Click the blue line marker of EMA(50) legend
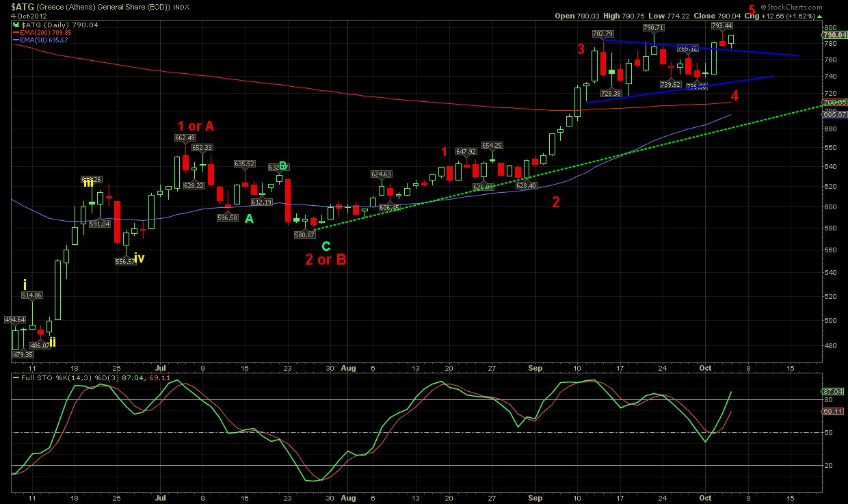 pos(15,40)
